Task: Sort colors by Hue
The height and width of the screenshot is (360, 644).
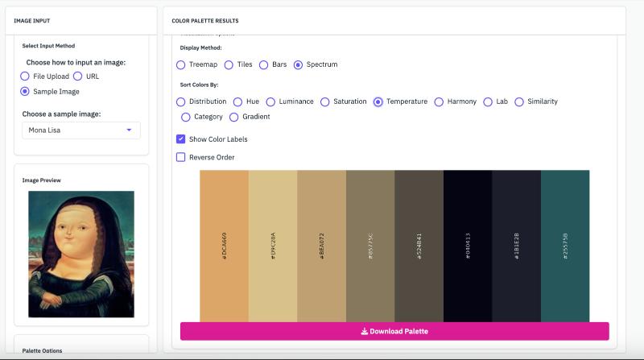Action: (x=237, y=102)
